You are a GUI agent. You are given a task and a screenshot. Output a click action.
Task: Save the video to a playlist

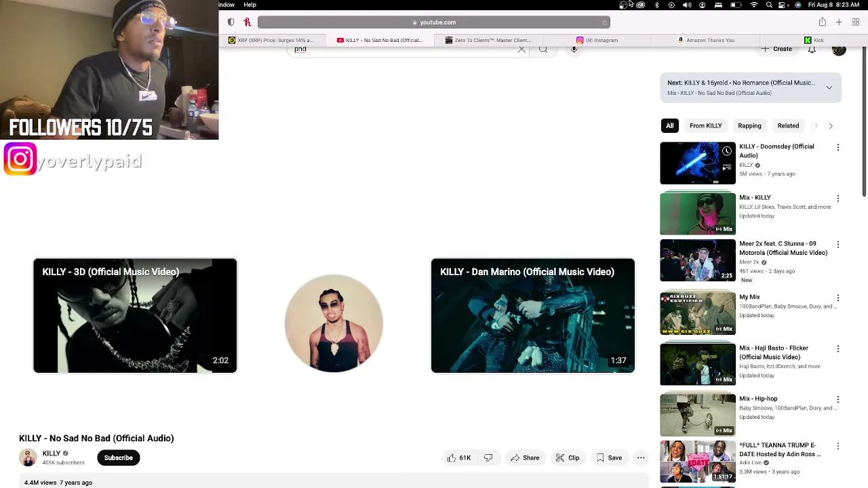pos(609,458)
